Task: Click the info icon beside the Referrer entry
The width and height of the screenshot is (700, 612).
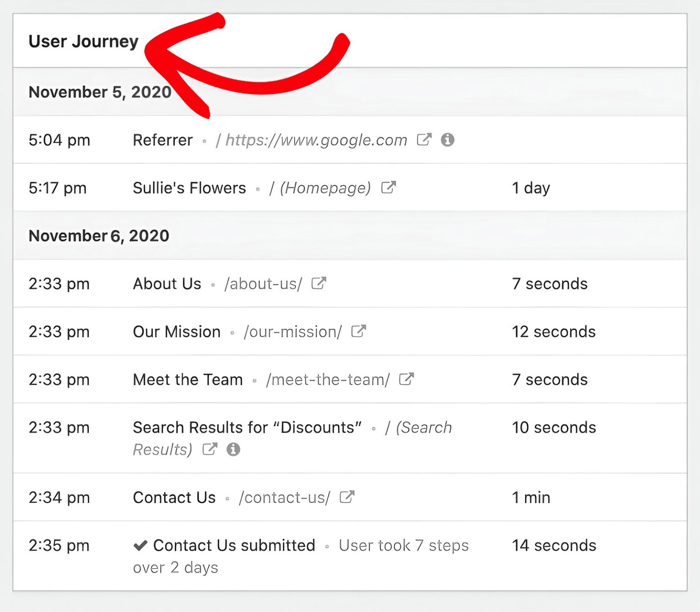Action: pos(448,140)
